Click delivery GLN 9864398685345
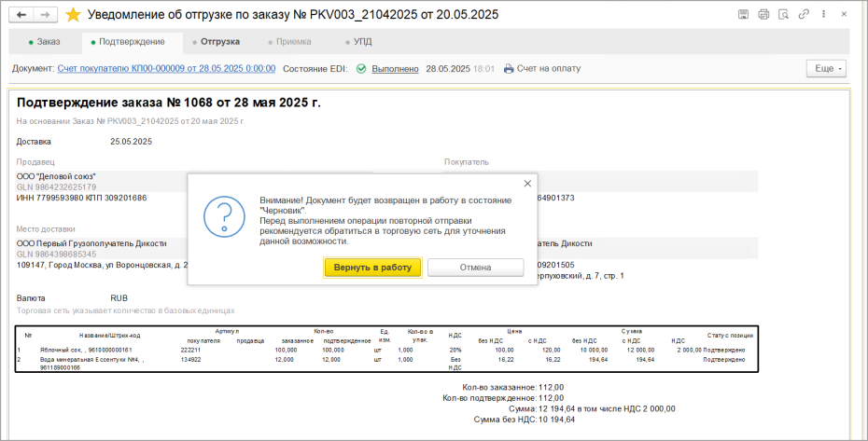Screen dimensions: 868x441 [x=56, y=254]
